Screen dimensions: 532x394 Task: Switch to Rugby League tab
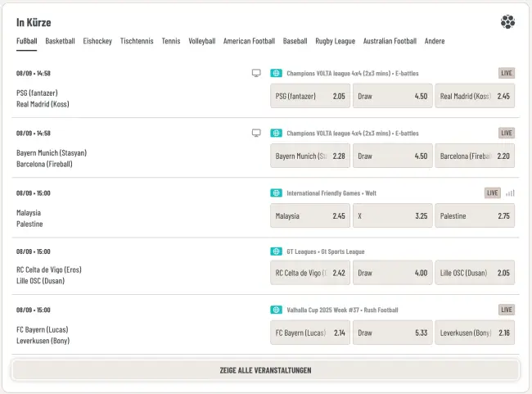pos(336,41)
